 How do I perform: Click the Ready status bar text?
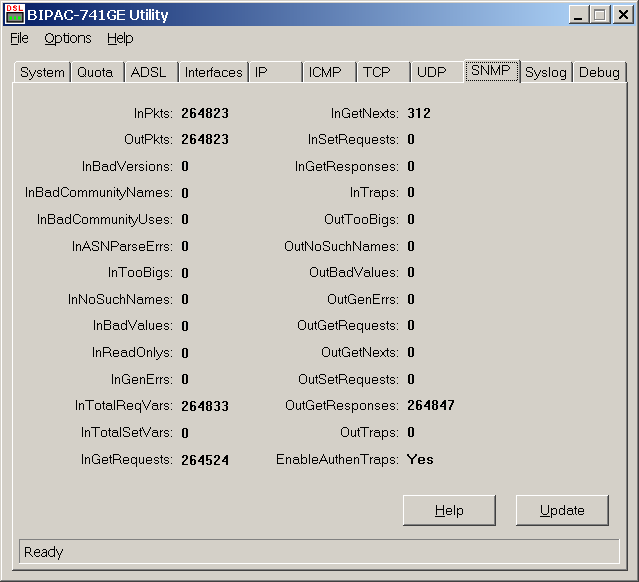click(x=44, y=552)
